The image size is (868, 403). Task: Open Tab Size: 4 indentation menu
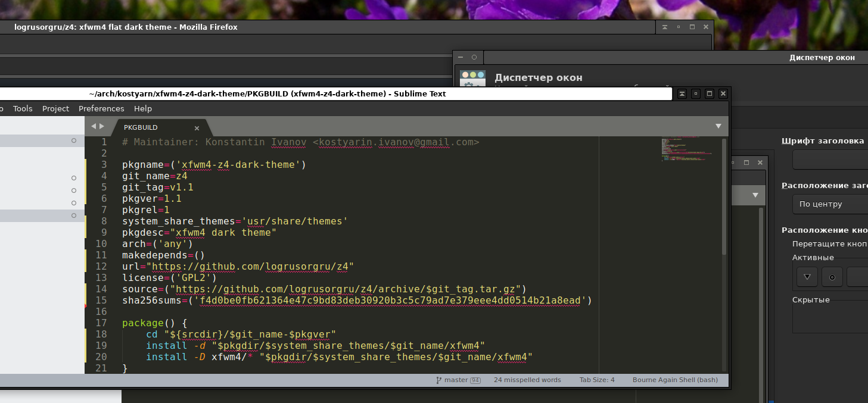[597, 380]
